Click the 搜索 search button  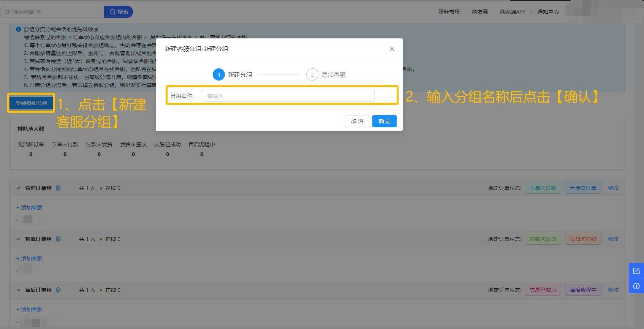(119, 12)
